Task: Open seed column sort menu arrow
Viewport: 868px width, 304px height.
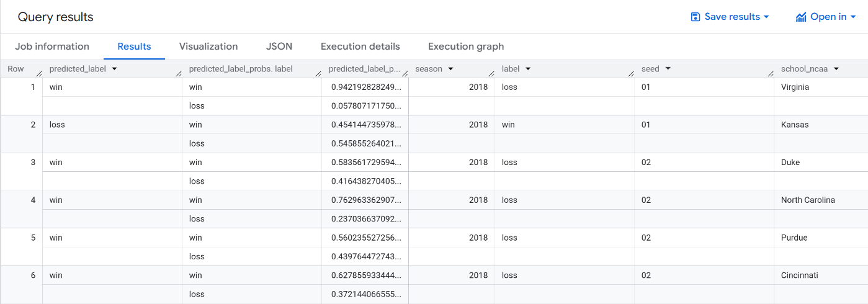Action: (668, 69)
